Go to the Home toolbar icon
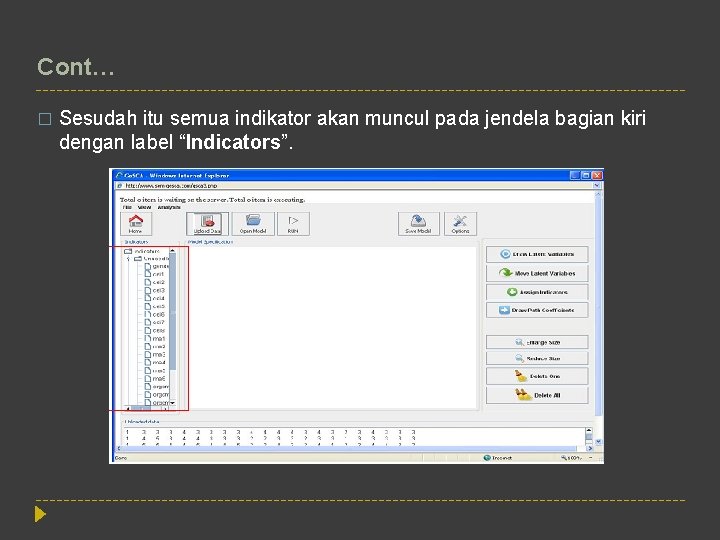This screenshot has width=720, height=540. click(135, 224)
